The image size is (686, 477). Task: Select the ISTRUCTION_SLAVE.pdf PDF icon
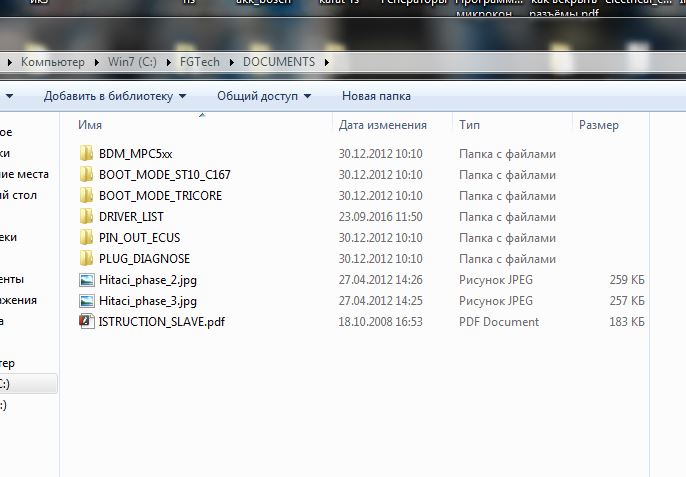(x=87, y=321)
